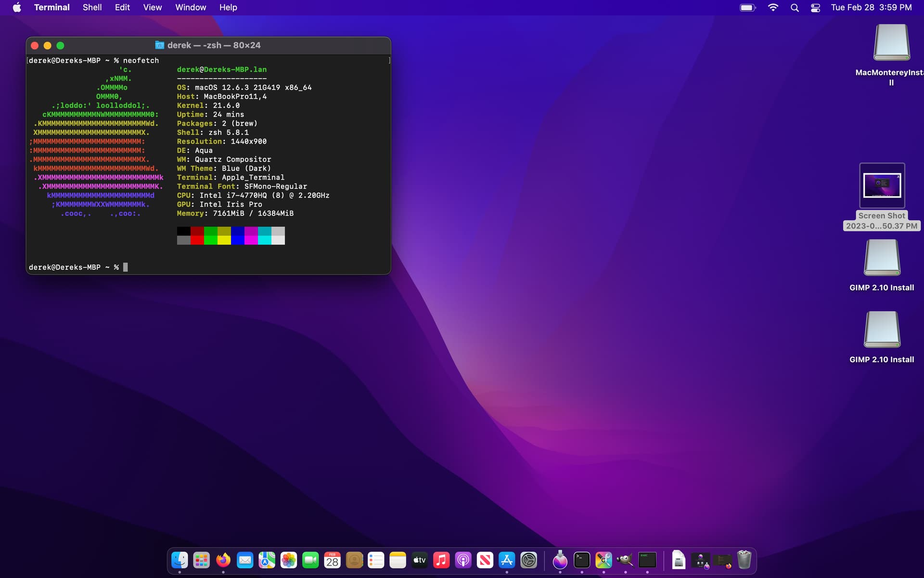Click the 'CPU: Intel i7-4770HQ' line
This screenshot has width=924, height=578.
pyautogui.click(x=253, y=195)
